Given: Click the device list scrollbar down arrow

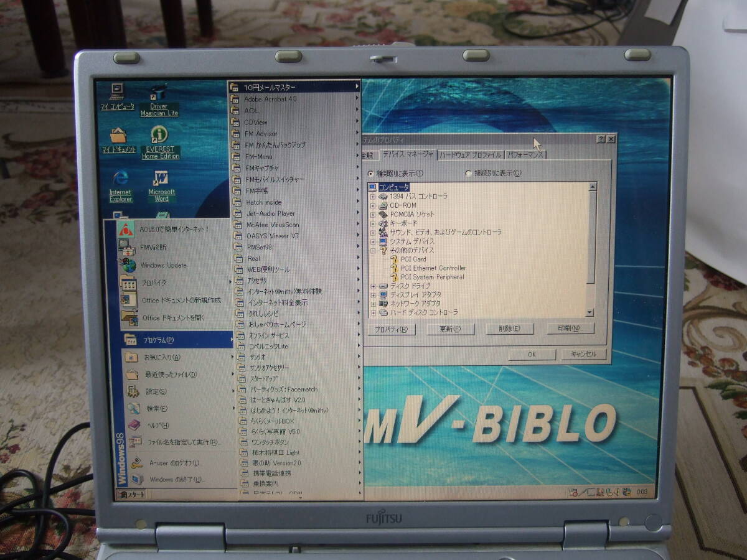Looking at the screenshot, I should point(590,312).
